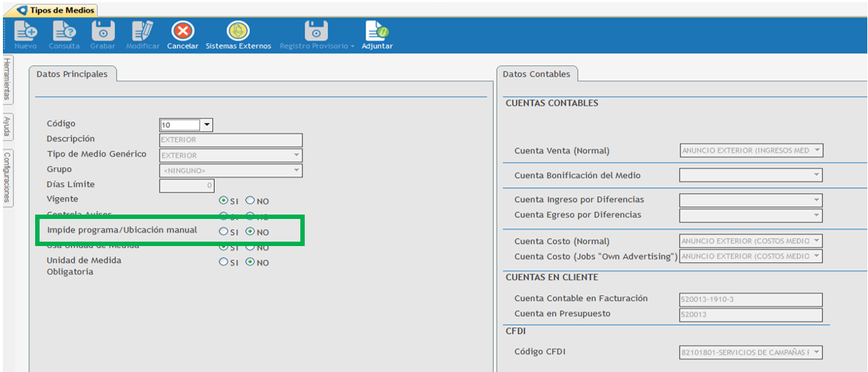Click the Cuenta en Presupuesto field
Viewport: 868px width, 372px height.
(750, 315)
